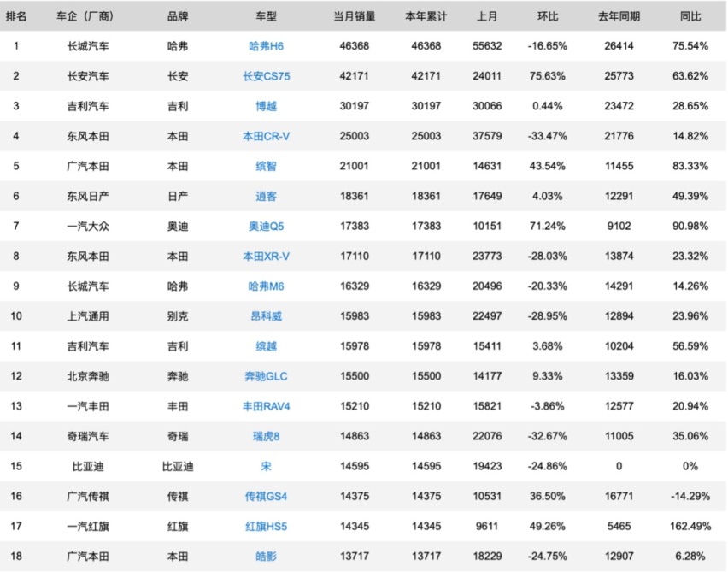Select the 55632 last-month value
Screen dimensions: 728x572
tap(487, 46)
